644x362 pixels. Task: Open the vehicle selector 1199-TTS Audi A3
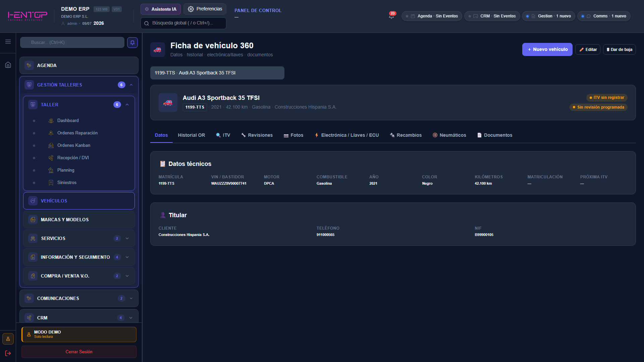[x=217, y=73]
